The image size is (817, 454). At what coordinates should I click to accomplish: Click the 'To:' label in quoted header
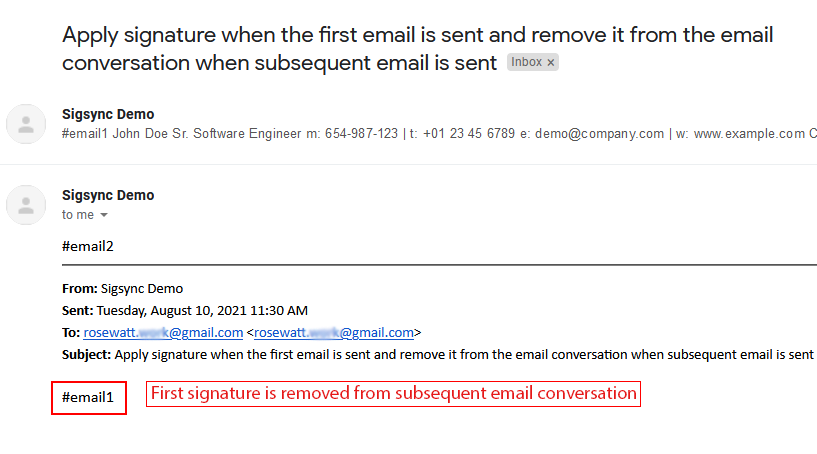click(70, 333)
